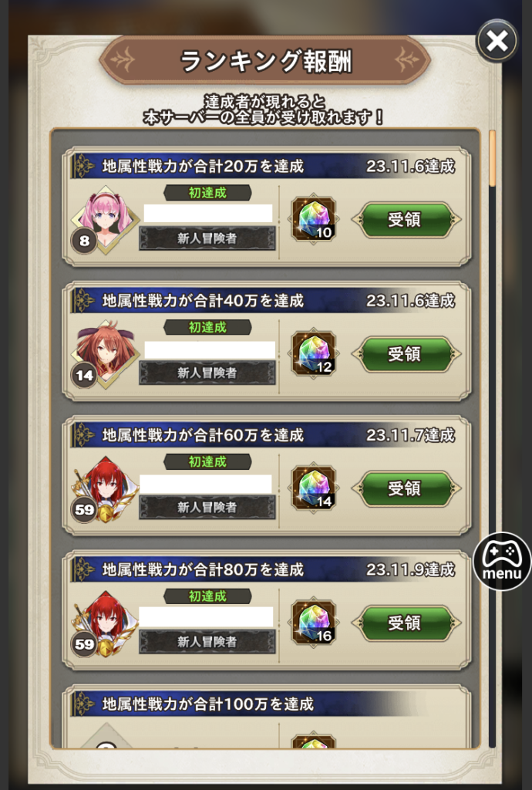Select the red-haired avatar in the 60万 row
The height and width of the screenshot is (790, 532).
(104, 490)
